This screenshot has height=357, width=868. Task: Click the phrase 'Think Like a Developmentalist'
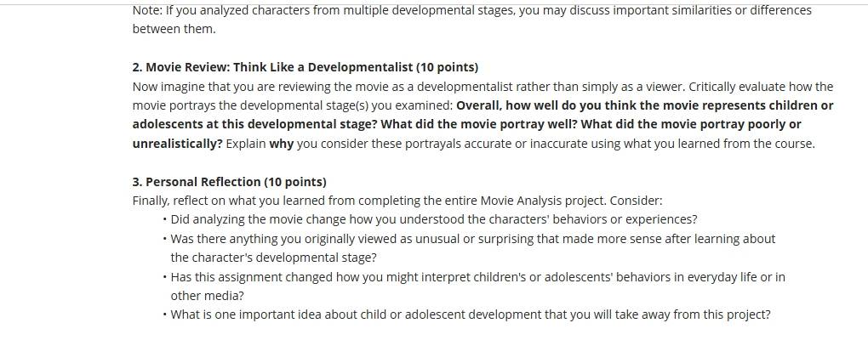pos(323,67)
